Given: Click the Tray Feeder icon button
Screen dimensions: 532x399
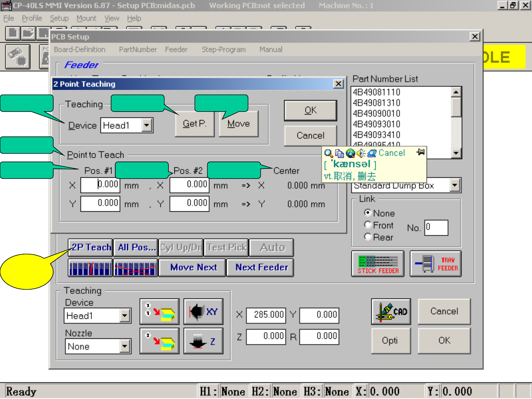Looking at the screenshot, I should pyautogui.click(x=436, y=264).
